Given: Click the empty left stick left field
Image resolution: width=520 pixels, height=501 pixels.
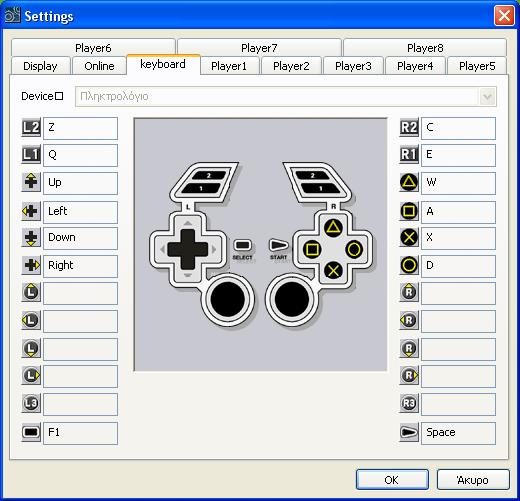Looking at the screenshot, I should point(80,321).
